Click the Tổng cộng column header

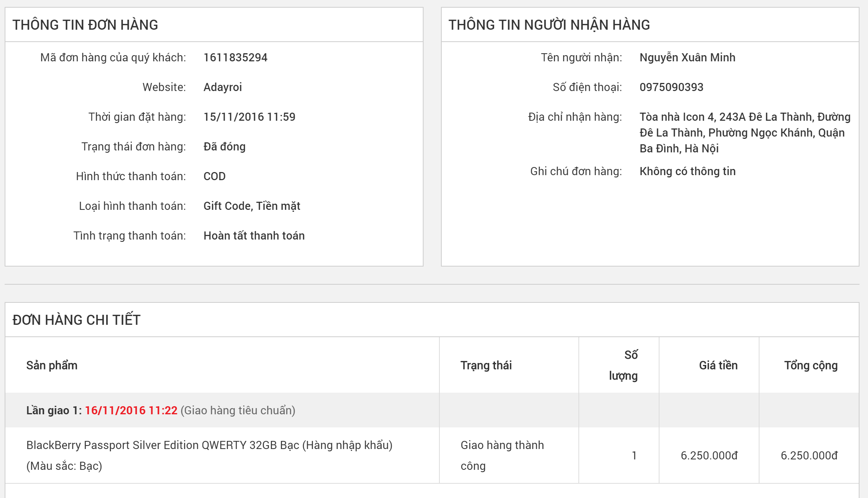[x=811, y=365]
